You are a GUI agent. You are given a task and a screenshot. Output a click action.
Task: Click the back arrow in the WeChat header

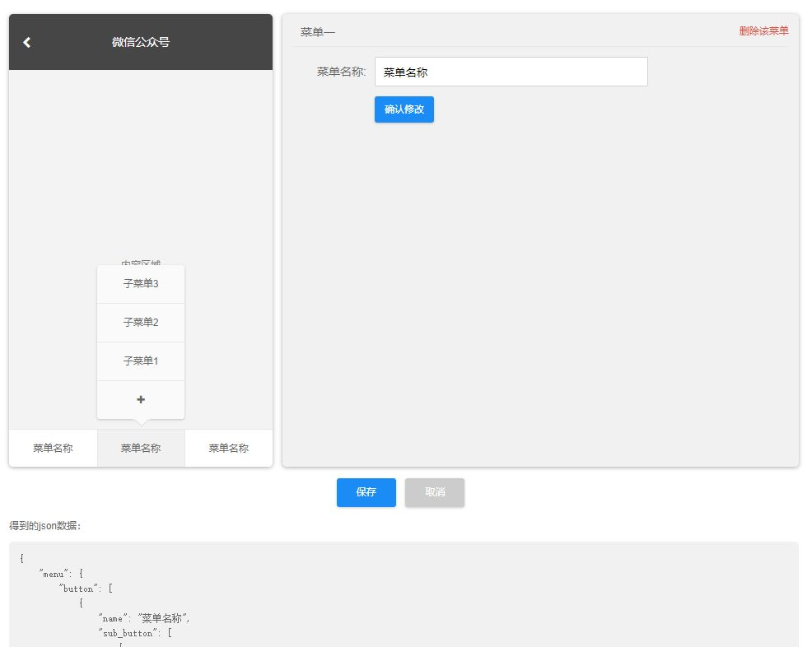[27, 43]
